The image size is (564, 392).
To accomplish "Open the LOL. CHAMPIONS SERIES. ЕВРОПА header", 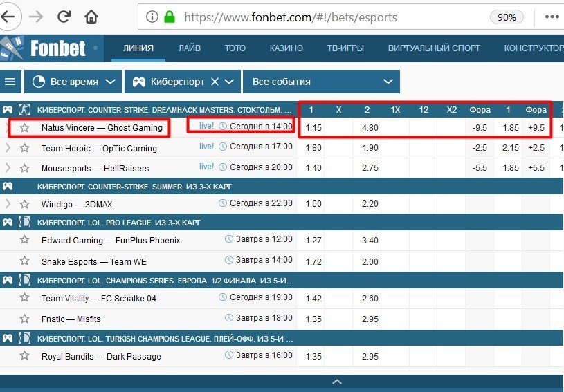I will 165,281.
